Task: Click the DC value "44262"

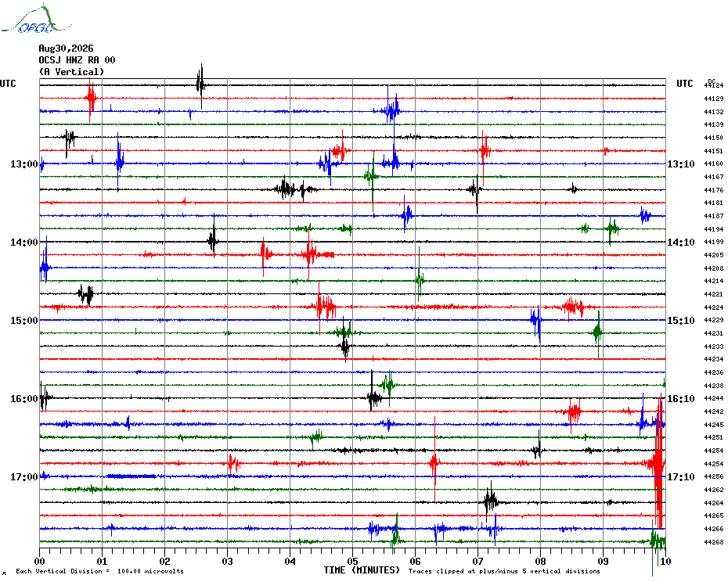Action: click(x=714, y=490)
